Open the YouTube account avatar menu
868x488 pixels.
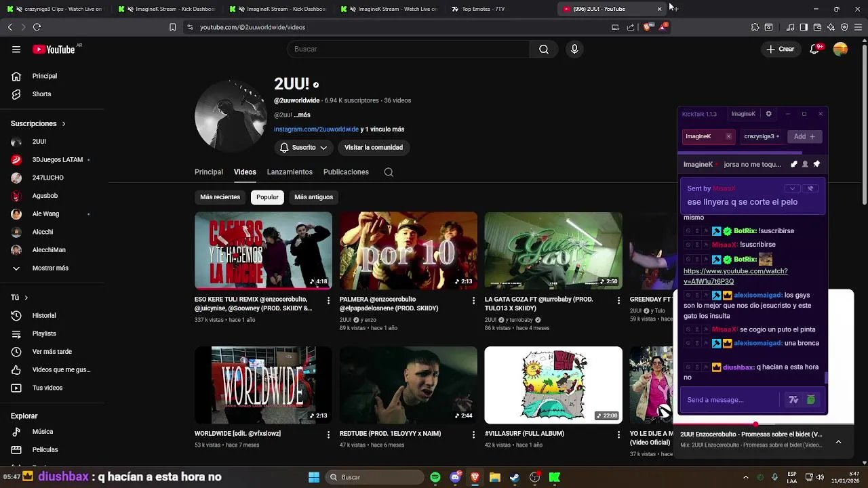840,49
